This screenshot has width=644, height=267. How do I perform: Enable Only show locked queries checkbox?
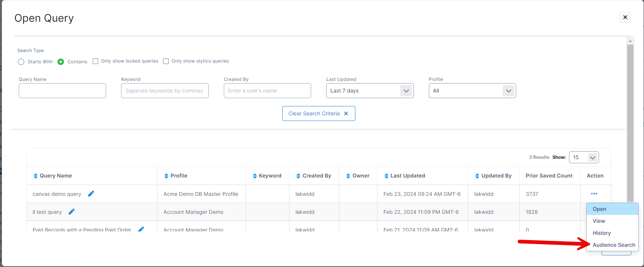96,61
